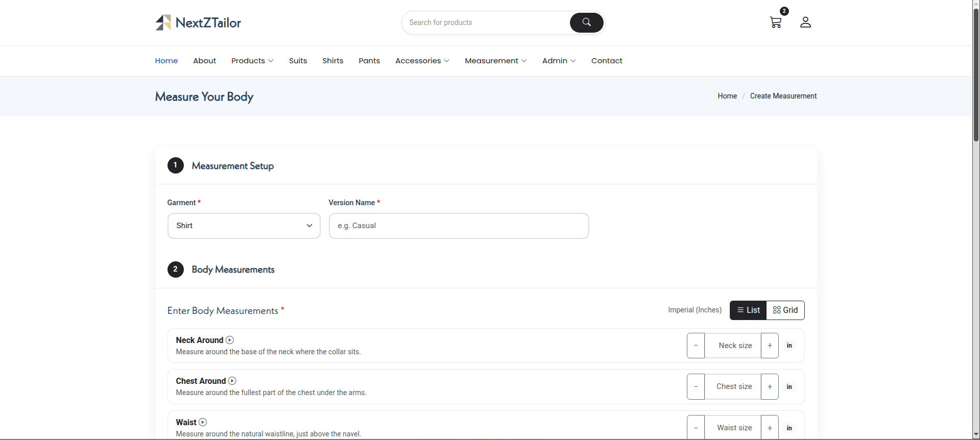This screenshot has height=440, width=980.
Task: Click the Neck size input
Action: (x=733, y=346)
